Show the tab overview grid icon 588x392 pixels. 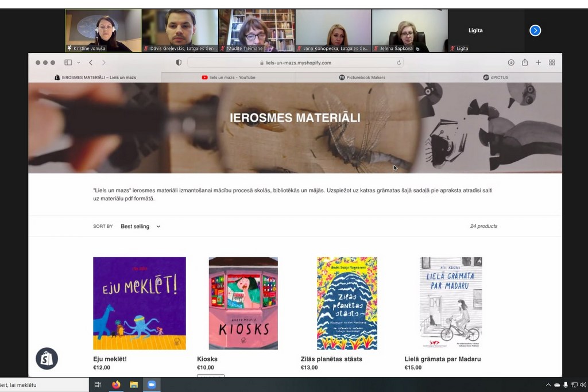coord(552,63)
